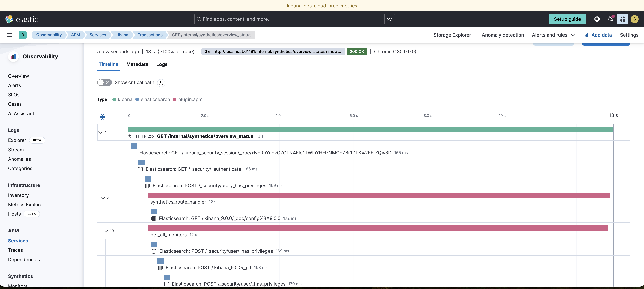Click the green transaction timeline bar
644x289 pixels.
click(x=370, y=130)
